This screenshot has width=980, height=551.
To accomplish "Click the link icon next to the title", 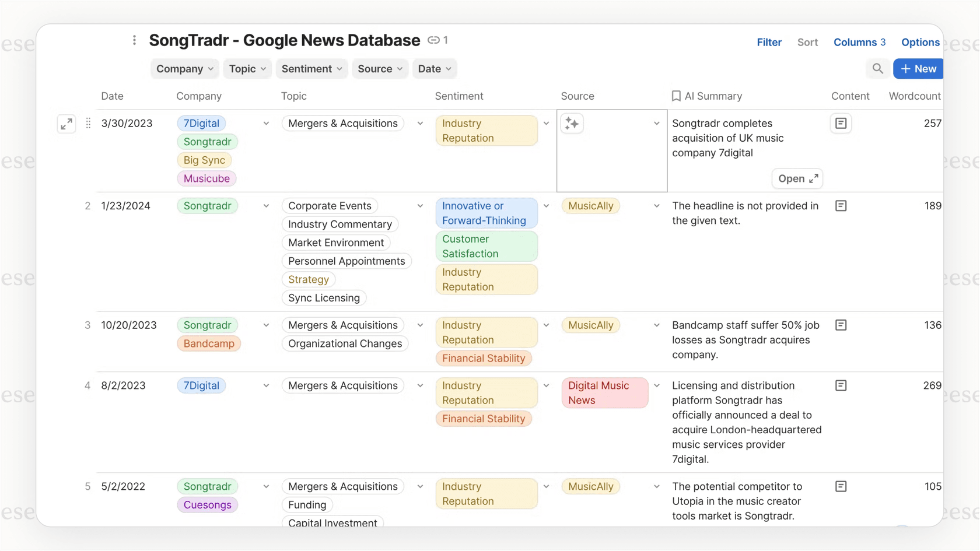I will [434, 40].
